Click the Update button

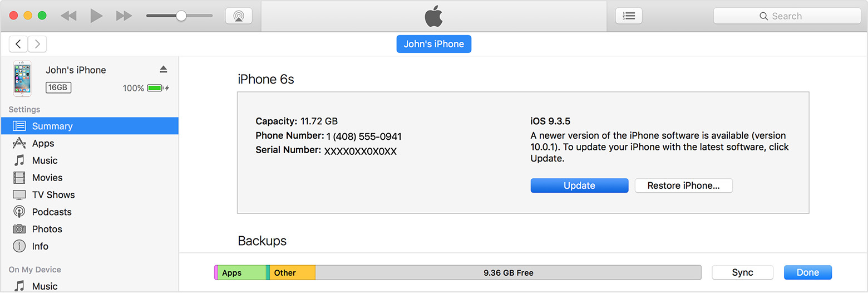(x=579, y=185)
